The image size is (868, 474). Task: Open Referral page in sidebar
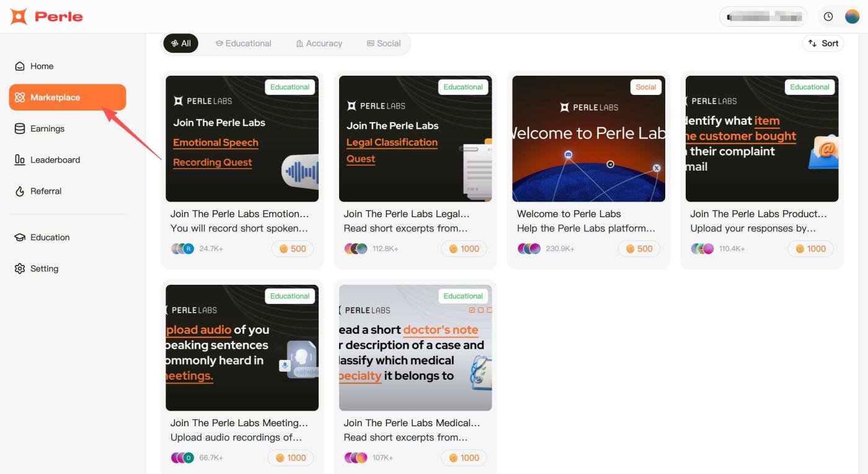pos(68,191)
